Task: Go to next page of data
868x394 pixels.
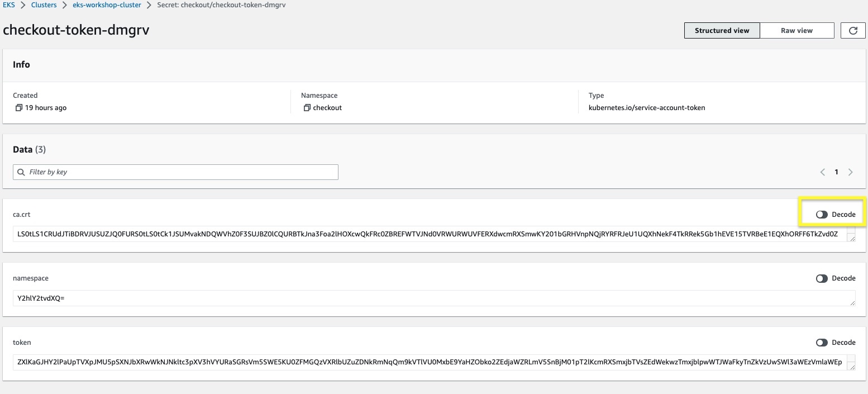Action: 850,172
